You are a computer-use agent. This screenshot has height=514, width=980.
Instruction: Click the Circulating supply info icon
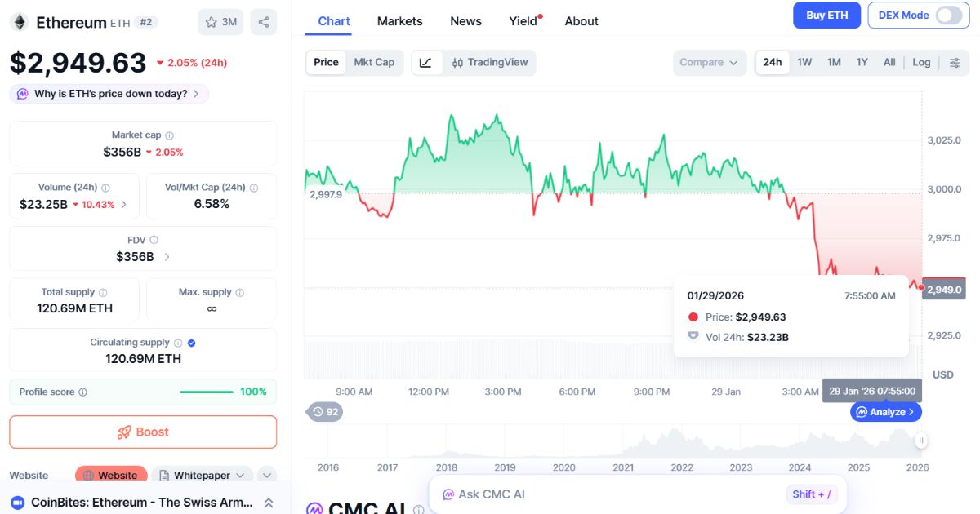178,343
